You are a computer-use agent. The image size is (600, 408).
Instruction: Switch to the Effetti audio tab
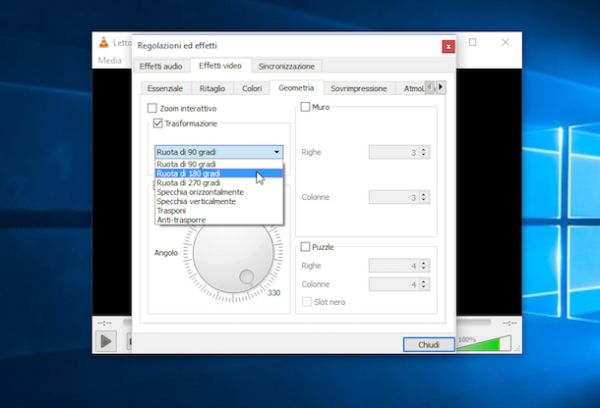tap(161, 66)
